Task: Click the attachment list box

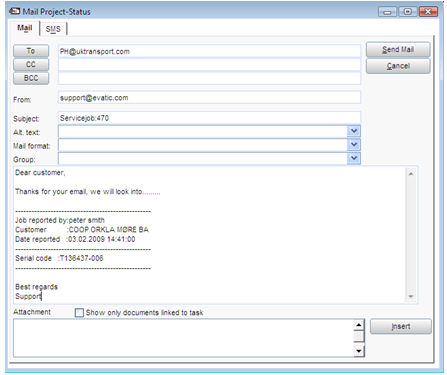Action: 183,338
